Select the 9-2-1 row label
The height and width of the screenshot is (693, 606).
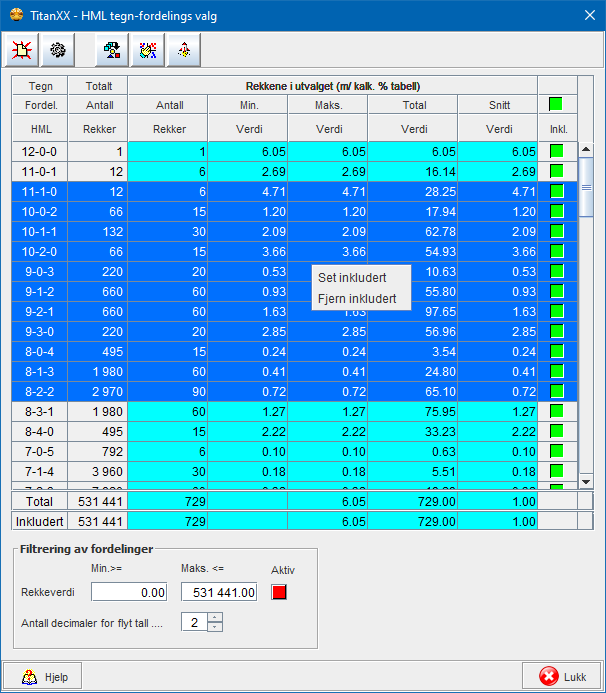coord(39,312)
